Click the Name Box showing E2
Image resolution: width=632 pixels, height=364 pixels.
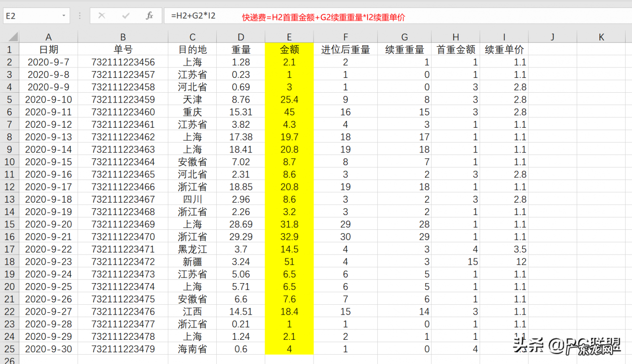tap(30, 16)
